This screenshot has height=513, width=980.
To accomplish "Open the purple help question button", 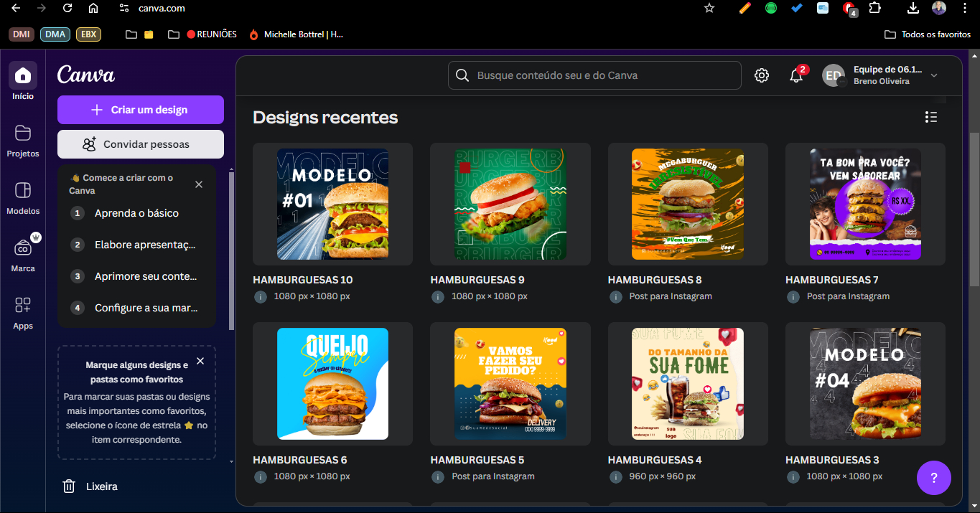I will [x=934, y=478].
